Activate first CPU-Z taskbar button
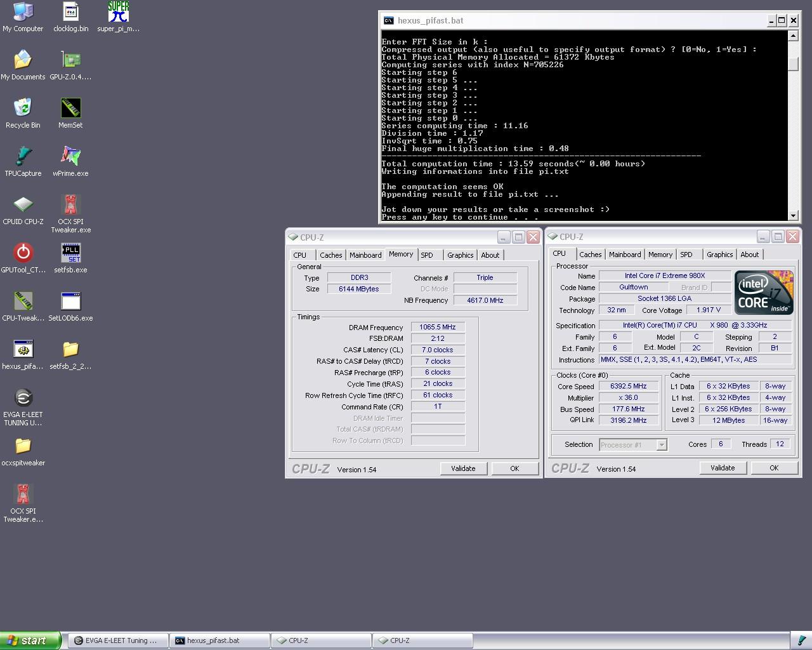812x650 pixels. tap(321, 640)
